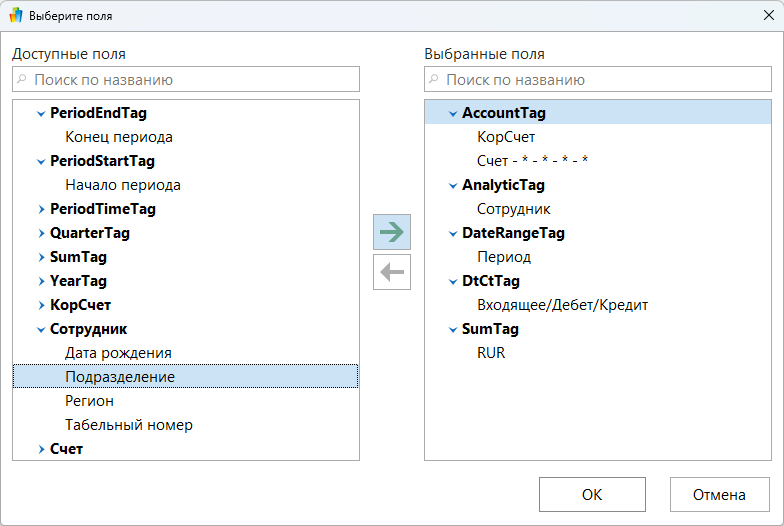Focus the available fields search box

click(x=190, y=79)
